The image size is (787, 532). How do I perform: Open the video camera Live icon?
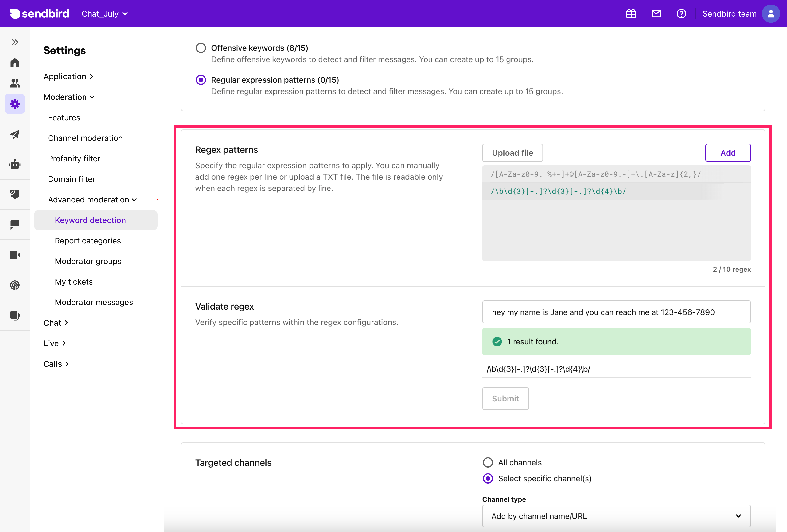click(15, 255)
